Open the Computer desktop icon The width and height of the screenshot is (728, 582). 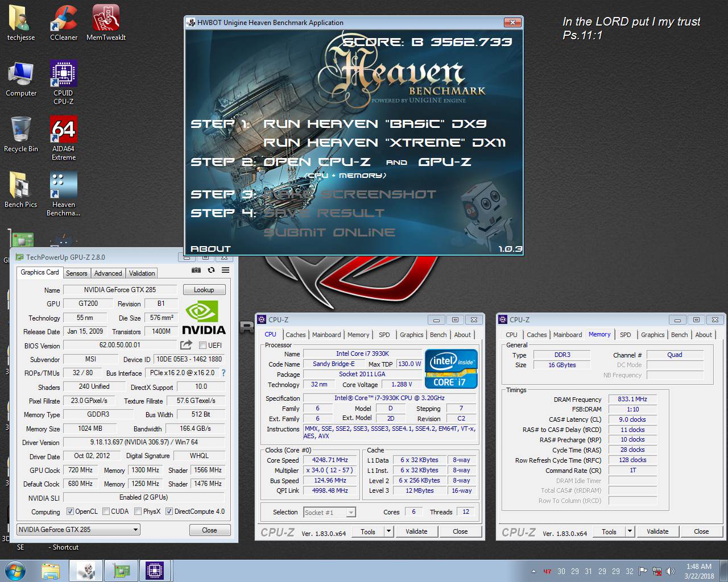pyautogui.click(x=21, y=78)
